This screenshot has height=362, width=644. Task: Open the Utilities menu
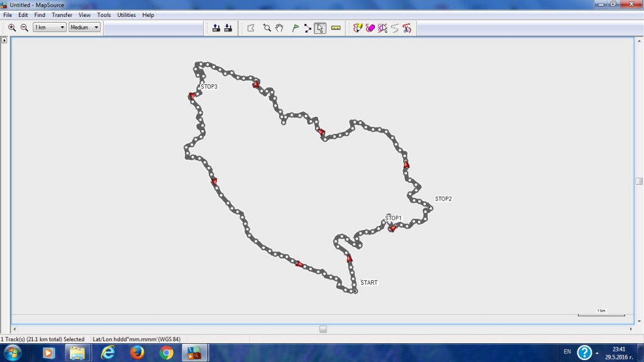(x=126, y=14)
